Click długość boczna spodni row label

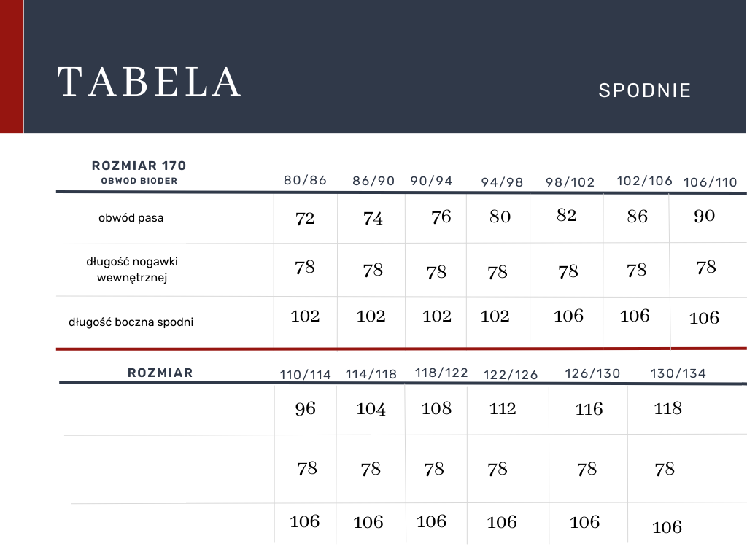131,322
